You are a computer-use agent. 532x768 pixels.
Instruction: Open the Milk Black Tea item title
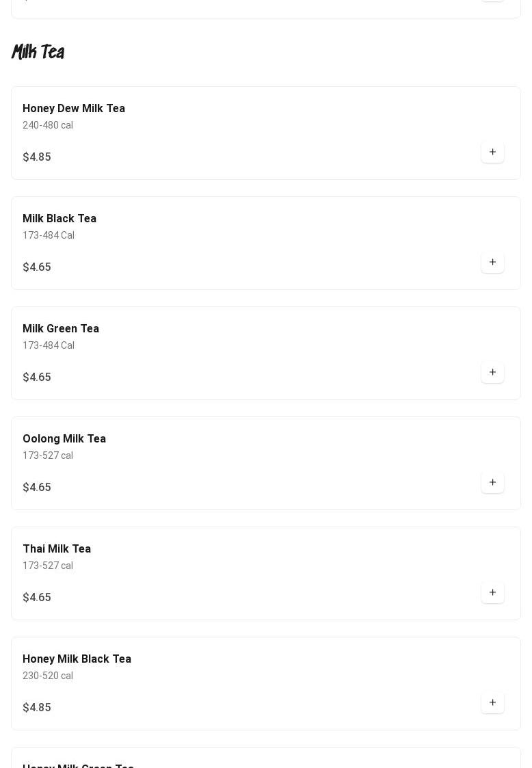[59, 218]
